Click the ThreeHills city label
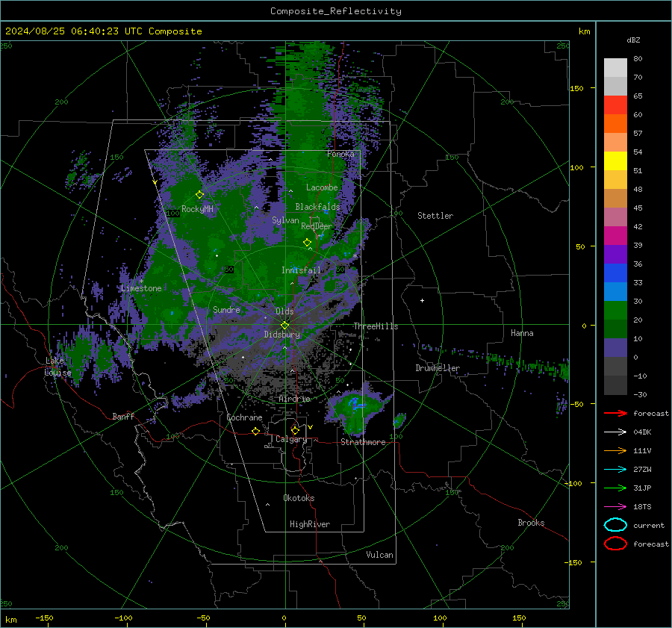 point(376,326)
